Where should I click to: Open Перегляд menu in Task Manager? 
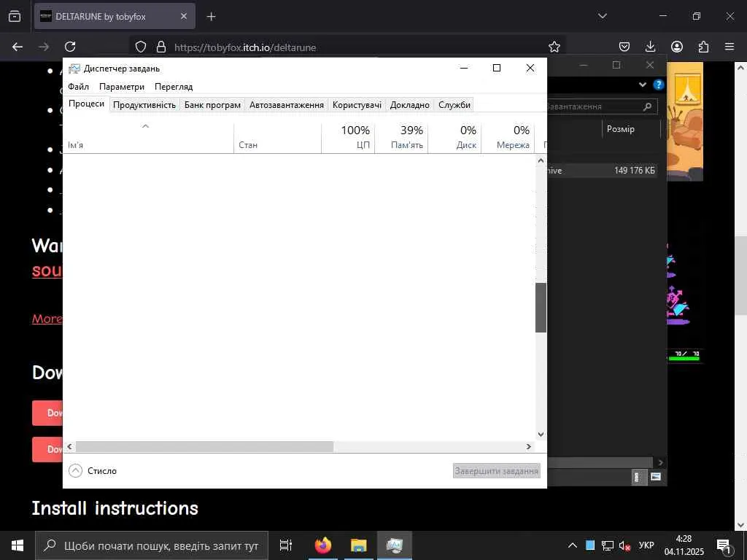click(x=174, y=87)
